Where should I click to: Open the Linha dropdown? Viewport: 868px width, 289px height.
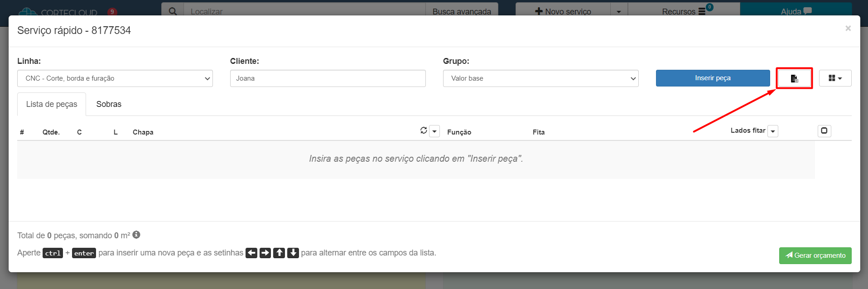coord(115,78)
